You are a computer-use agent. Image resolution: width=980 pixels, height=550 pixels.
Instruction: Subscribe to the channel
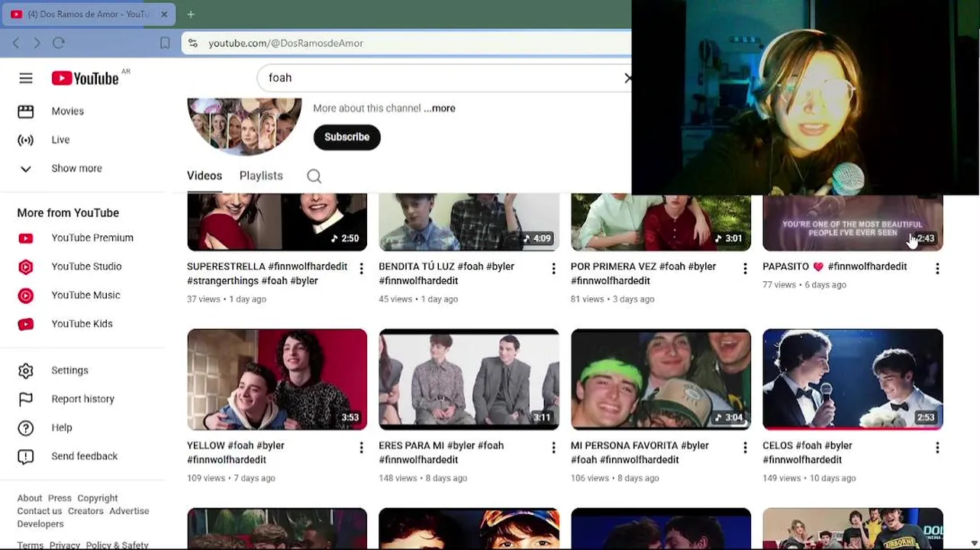pyautogui.click(x=347, y=137)
